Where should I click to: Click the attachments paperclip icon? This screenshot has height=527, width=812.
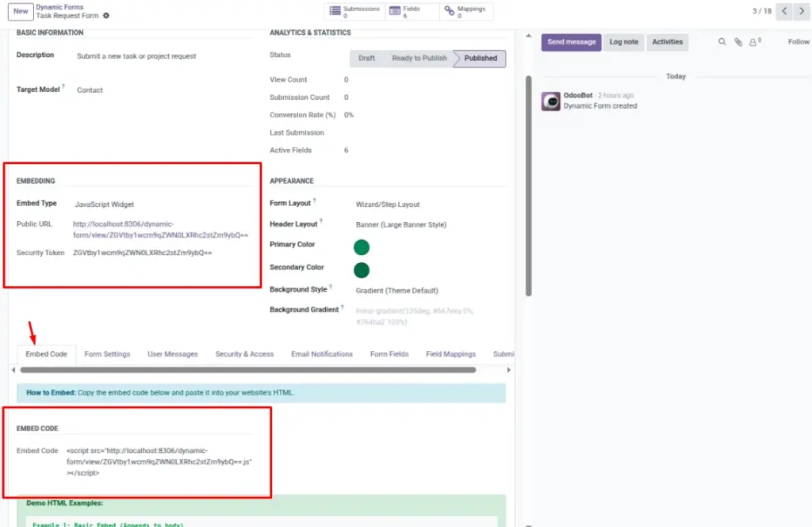[x=738, y=42]
